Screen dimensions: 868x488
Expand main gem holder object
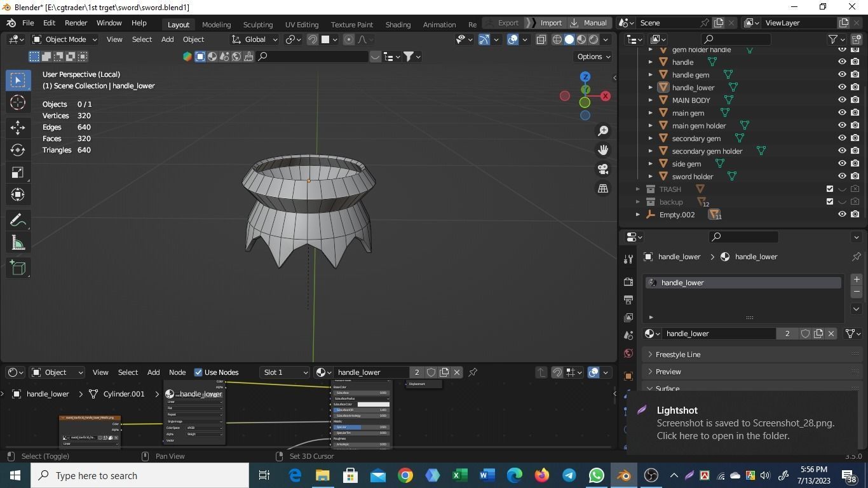[x=651, y=125]
